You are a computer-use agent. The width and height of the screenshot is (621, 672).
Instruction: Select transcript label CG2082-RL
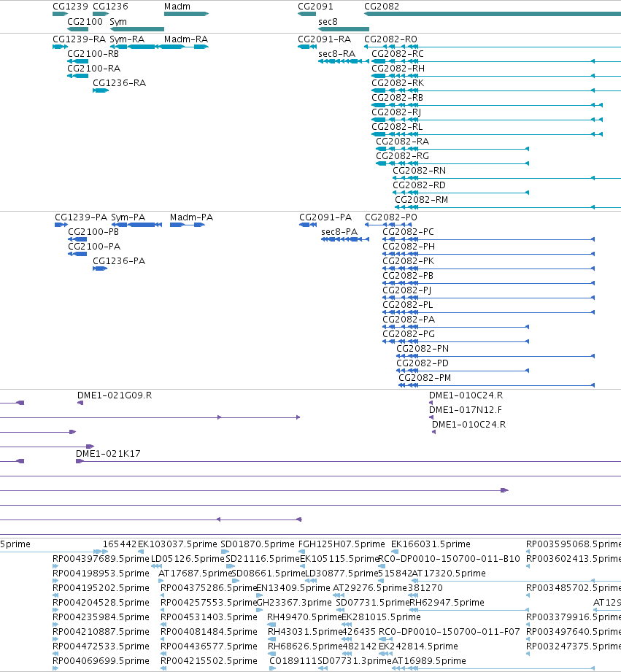(397, 126)
